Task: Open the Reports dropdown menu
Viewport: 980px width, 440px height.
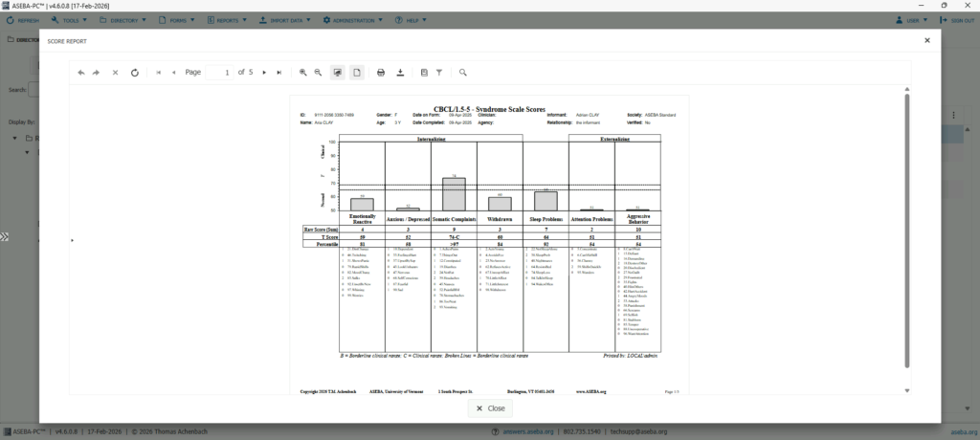Action: (x=228, y=19)
